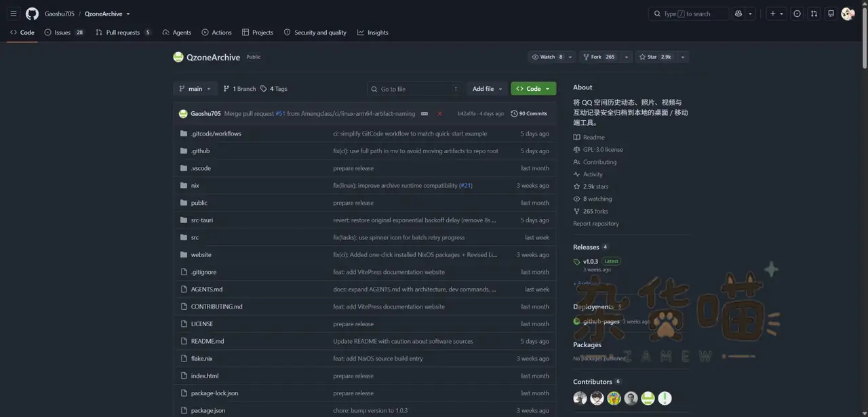Open the Contributing link in About

pos(595,162)
